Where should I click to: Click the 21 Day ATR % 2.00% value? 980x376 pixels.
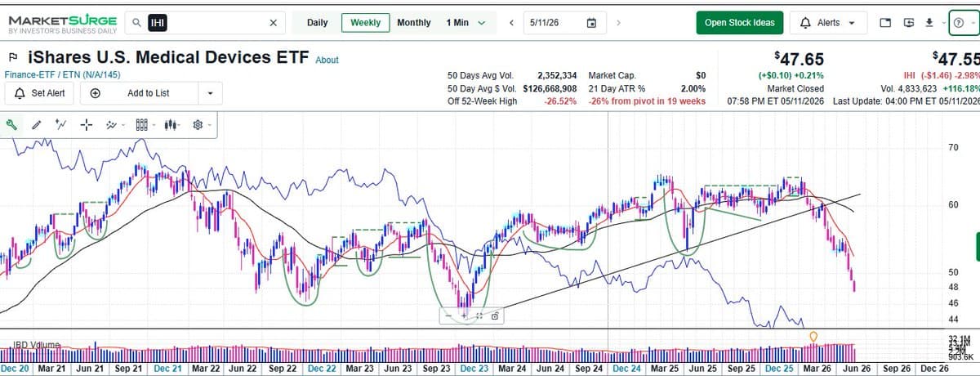click(x=693, y=88)
